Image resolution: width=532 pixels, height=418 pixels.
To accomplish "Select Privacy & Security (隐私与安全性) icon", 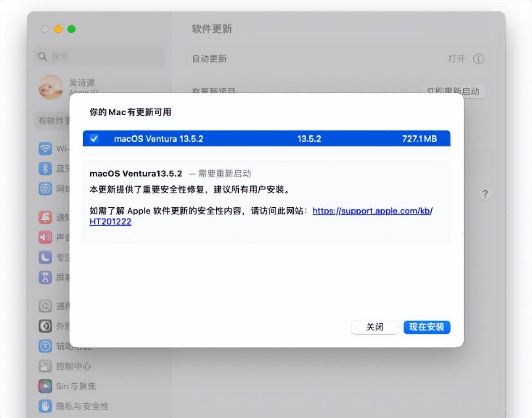I will point(45,406).
